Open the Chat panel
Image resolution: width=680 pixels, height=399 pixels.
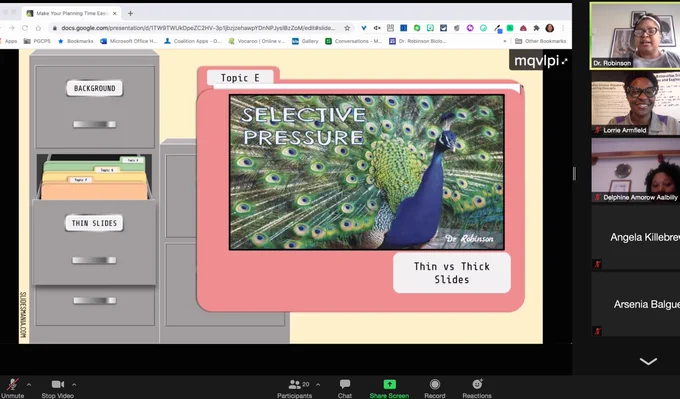coord(345,388)
